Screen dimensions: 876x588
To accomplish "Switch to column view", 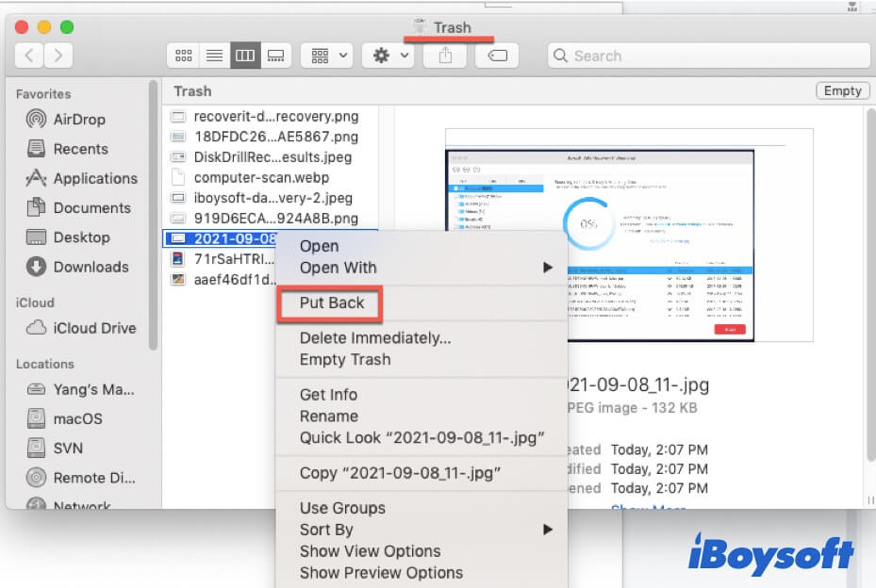I will [x=245, y=56].
